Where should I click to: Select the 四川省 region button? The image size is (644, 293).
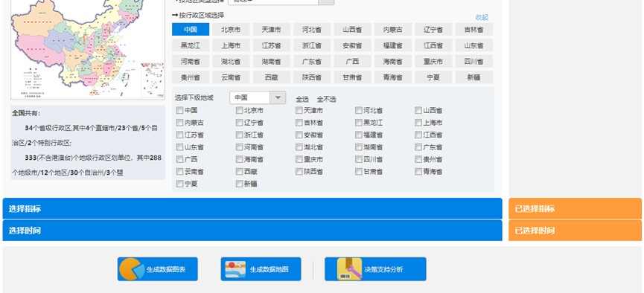474,62
